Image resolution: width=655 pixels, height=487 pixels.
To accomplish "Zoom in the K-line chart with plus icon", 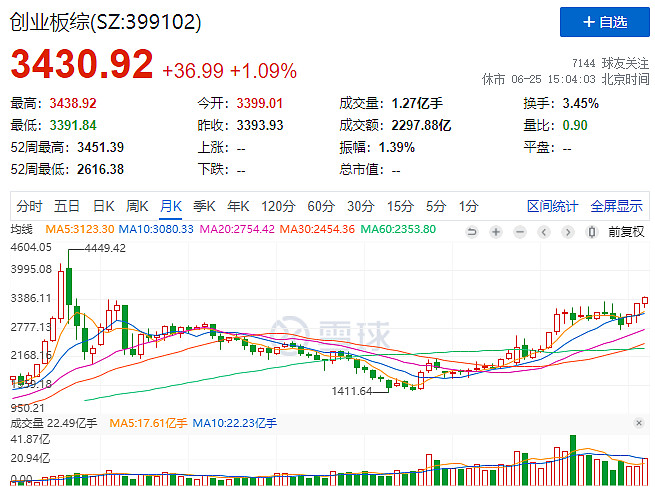I will [x=496, y=232].
